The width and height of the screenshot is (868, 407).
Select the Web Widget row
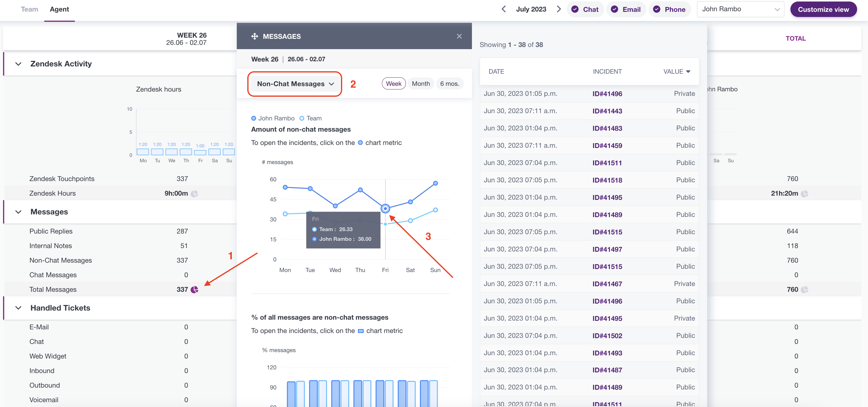(x=120, y=356)
